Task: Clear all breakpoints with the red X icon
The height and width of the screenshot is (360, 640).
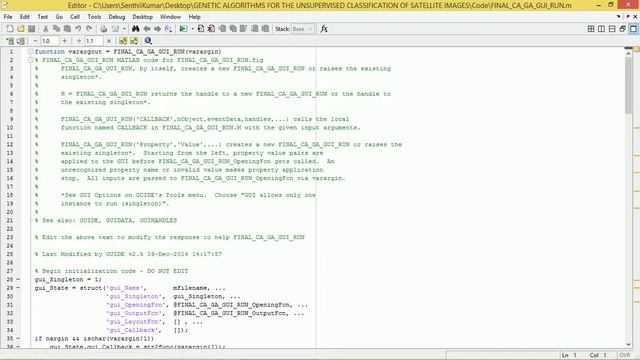Action: [211, 29]
